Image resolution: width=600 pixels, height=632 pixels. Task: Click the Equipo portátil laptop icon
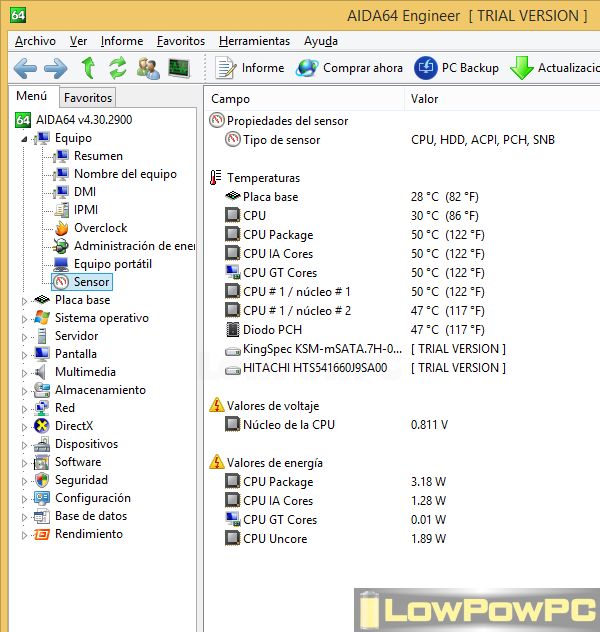(61, 264)
